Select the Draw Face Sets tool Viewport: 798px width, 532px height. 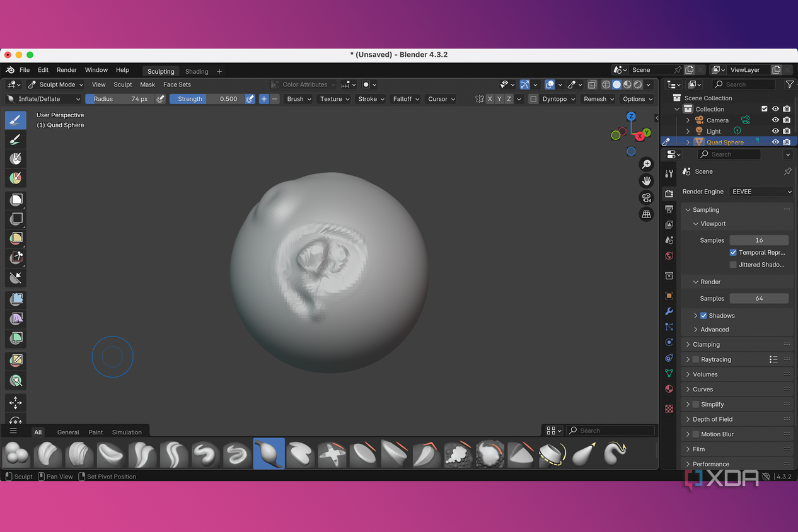pyautogui.click(x=16, y=178)
